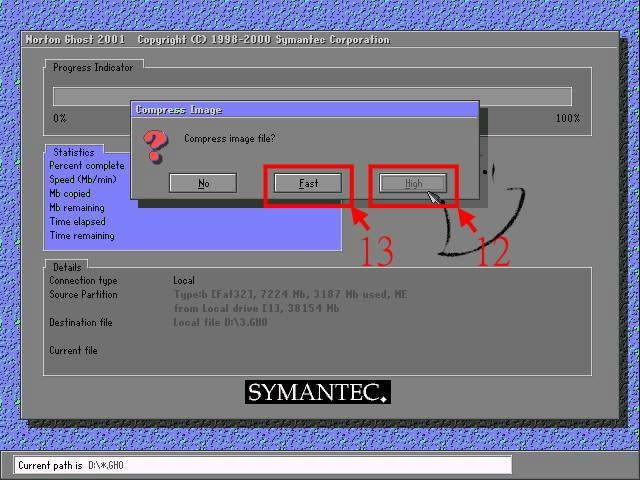Click the Compress Image title bar

(305, 110)
